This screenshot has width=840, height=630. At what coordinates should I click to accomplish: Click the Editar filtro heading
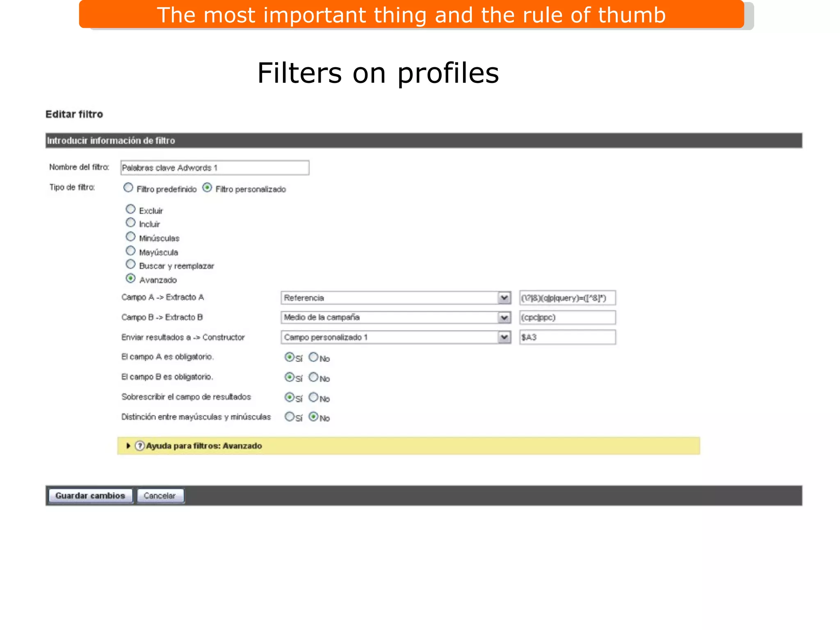[74, 114]
